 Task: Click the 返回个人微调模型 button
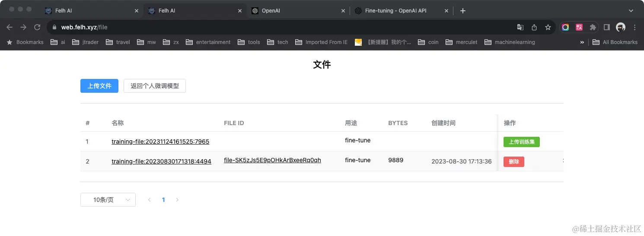155,86
